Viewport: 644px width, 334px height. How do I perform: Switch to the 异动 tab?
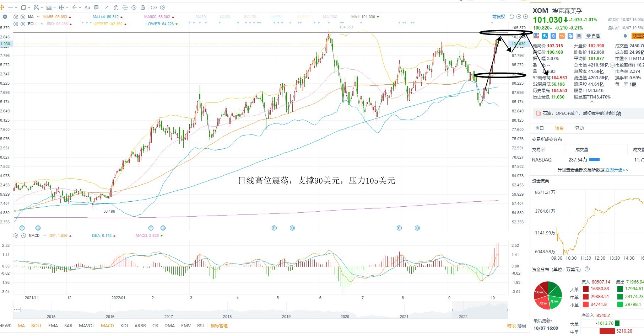pyautogui.click(x=579, y=128)
